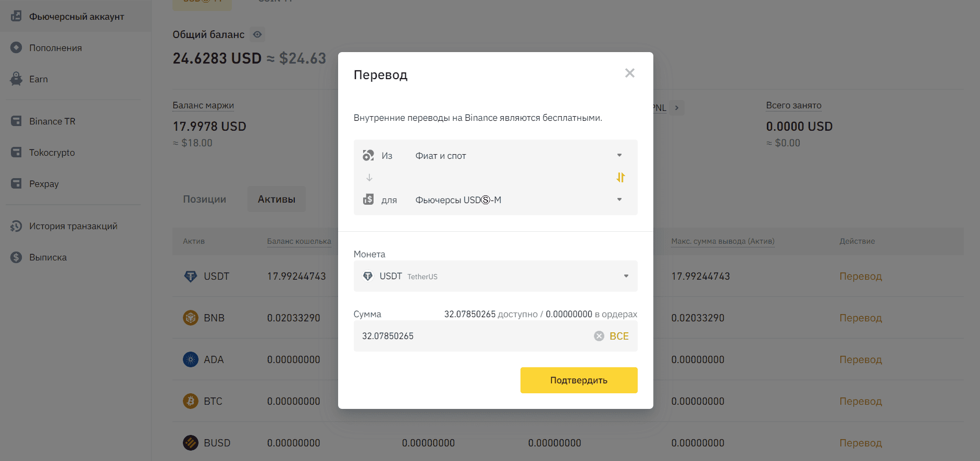Click Перевод link in the BNB row

click(x=861, y=318)
